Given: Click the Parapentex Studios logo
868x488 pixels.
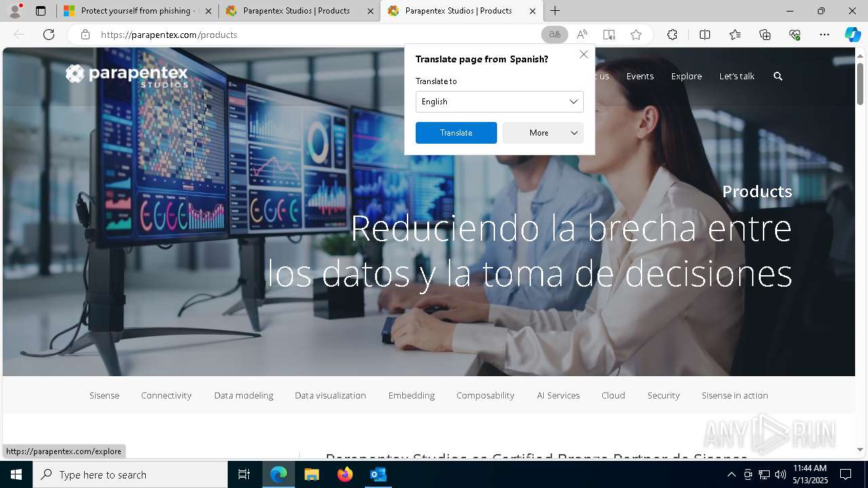Looking at the screenshot, I should (127, 75).
